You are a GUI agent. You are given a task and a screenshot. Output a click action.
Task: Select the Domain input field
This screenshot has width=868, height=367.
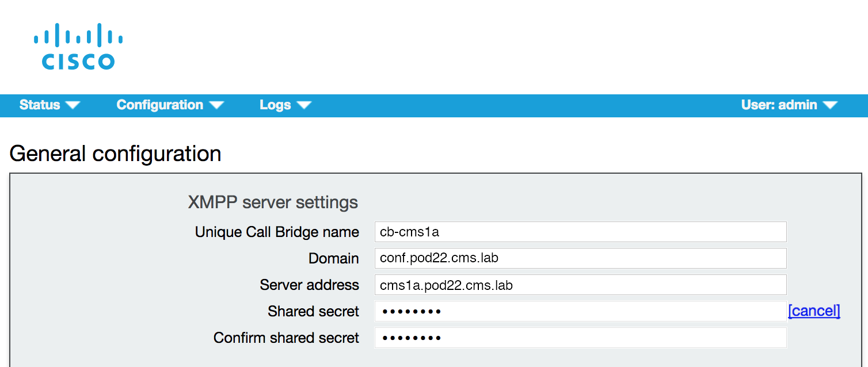(x=580, y=258)
